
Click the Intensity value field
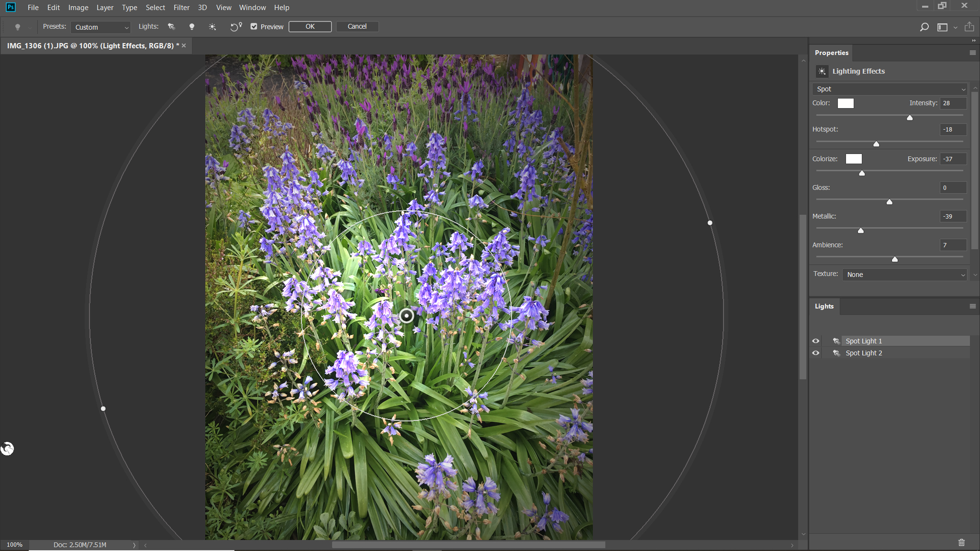tap(952, 103)
